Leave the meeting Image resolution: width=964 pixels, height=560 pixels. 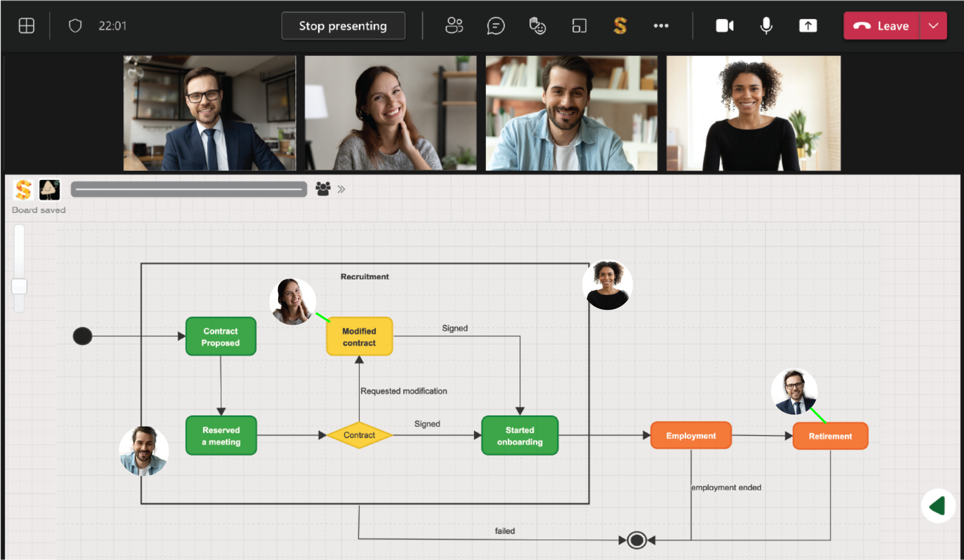tap(882, 26)
